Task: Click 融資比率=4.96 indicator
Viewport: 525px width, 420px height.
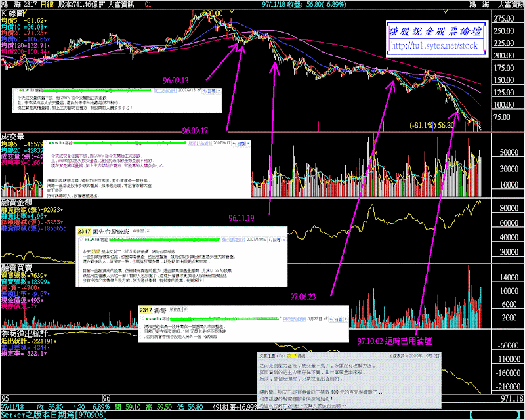Action: coord(24,216)
